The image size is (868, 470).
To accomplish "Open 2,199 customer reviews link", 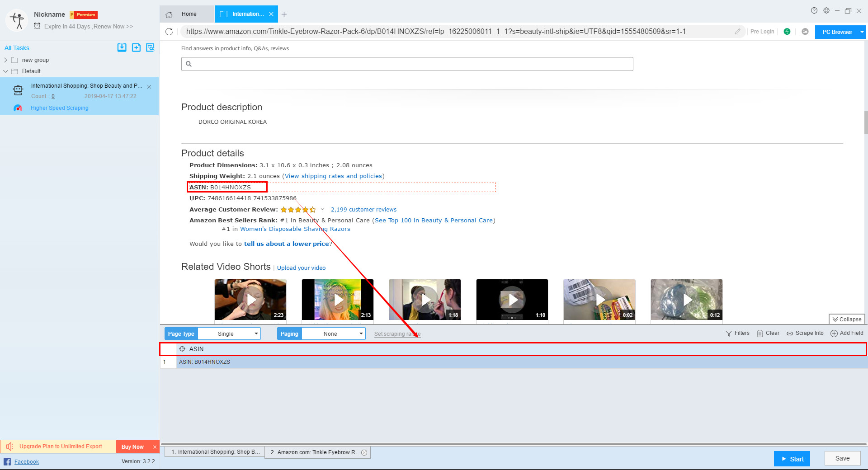I will pos(363,210).
